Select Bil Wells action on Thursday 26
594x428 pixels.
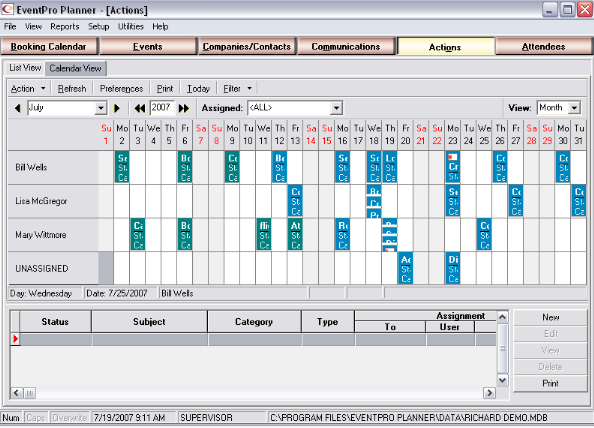click(x=500, y=167)
